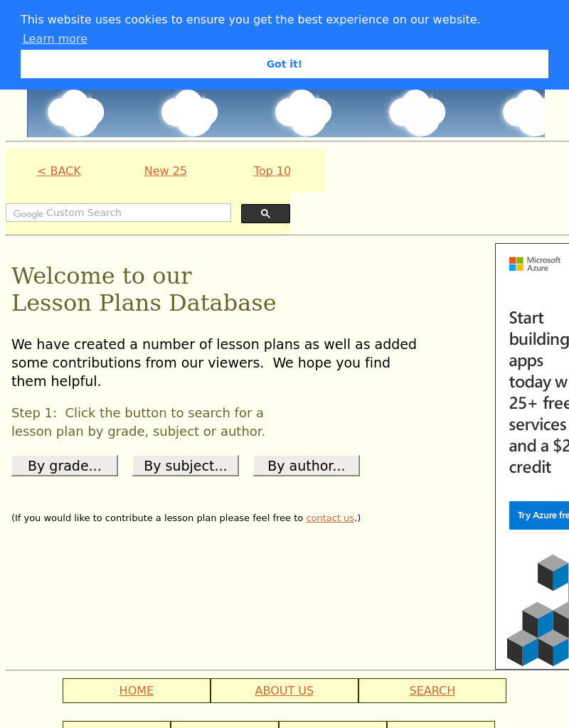The width and height of the screenshot is (569, 728).
Task: Navigate to HOME in footer menu
Action: pyautogui.click(x=137, y=690)
